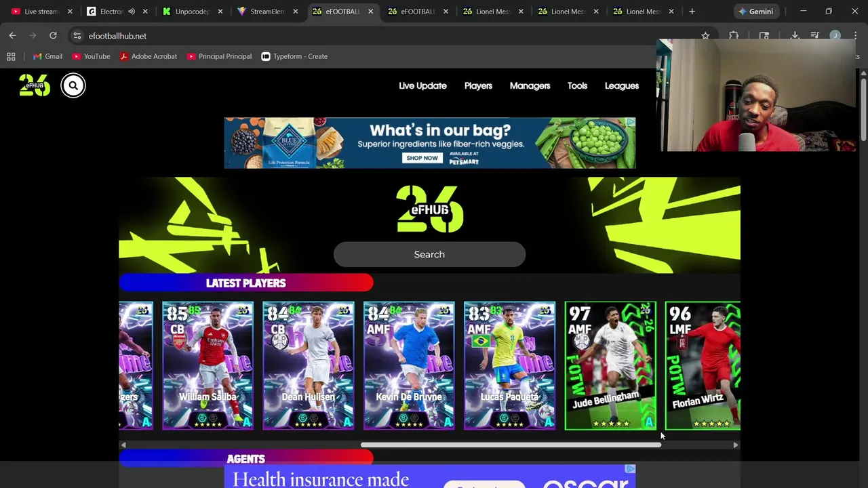Click the Search field under eFHUB banner
868x488 pixels.
click(x=429, y=254)
